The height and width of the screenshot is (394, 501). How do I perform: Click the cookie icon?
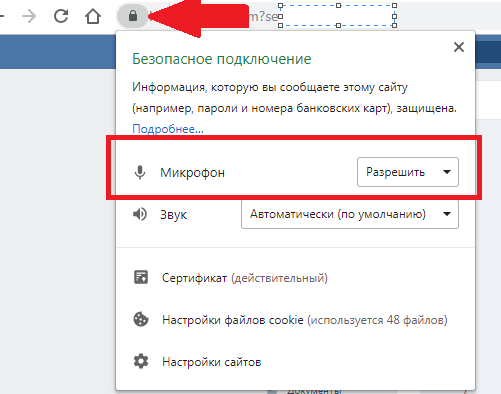pyautogui.click(x=141, y=319)
